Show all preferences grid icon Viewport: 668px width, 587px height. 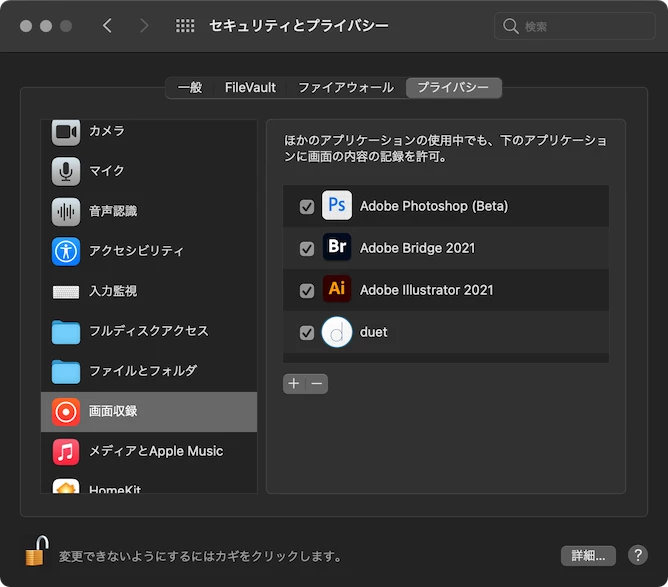pyautogui.click(x=185, y=26)
